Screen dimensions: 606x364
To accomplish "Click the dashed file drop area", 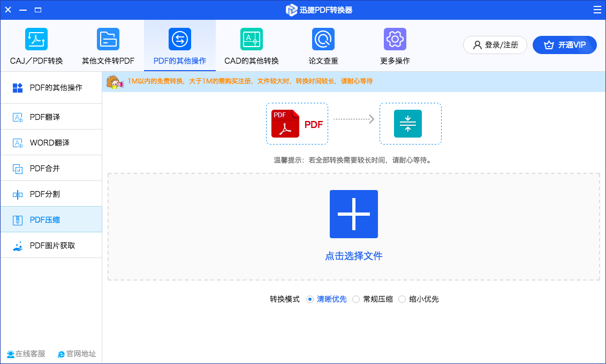I will tap(354, 227).
